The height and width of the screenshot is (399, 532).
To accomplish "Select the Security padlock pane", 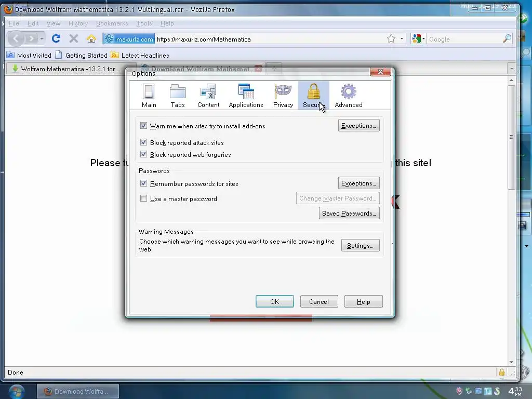I will pos(313,96).
